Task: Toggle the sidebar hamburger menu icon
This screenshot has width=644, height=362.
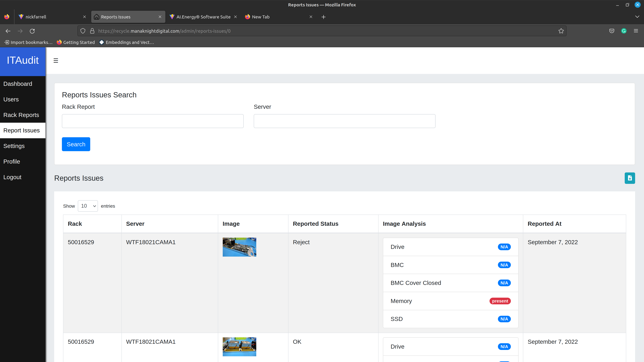Action: tap(56, 61)
